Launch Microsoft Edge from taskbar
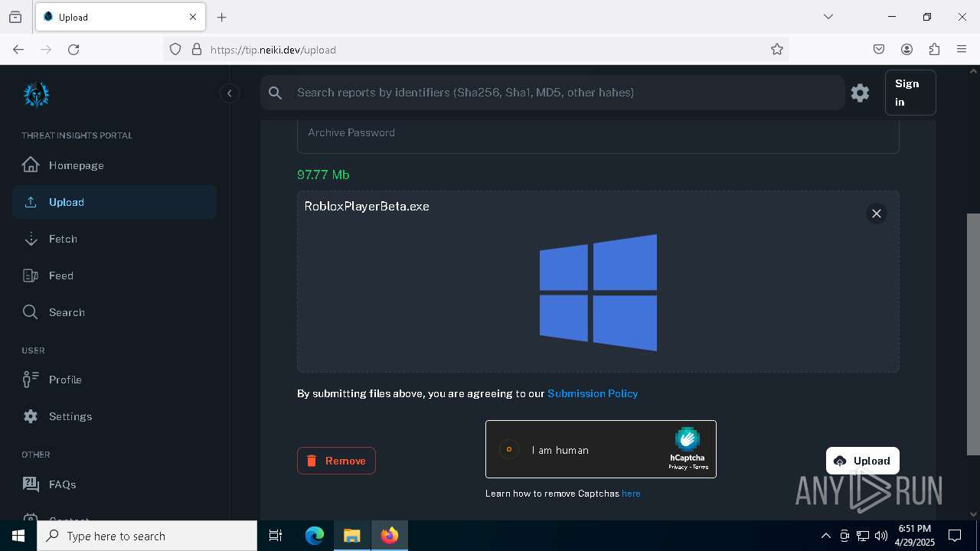980x551 pixels. [315, 536]
